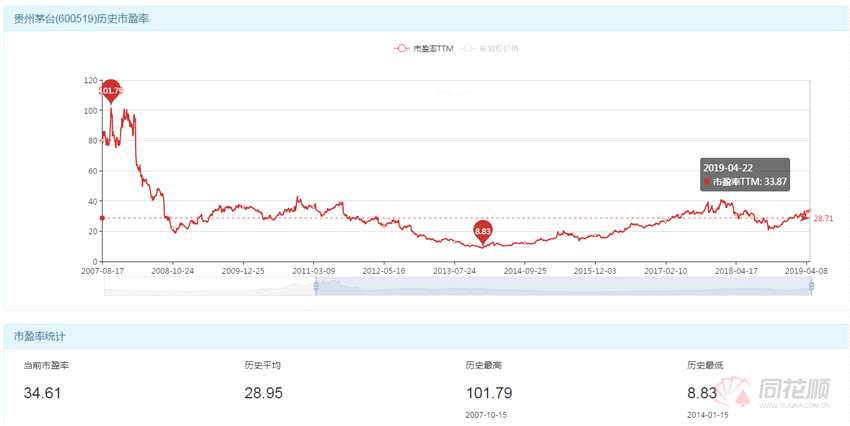Click the 历史最高 label
Viewport: 850px width, 426px height.
pos(484,366)
